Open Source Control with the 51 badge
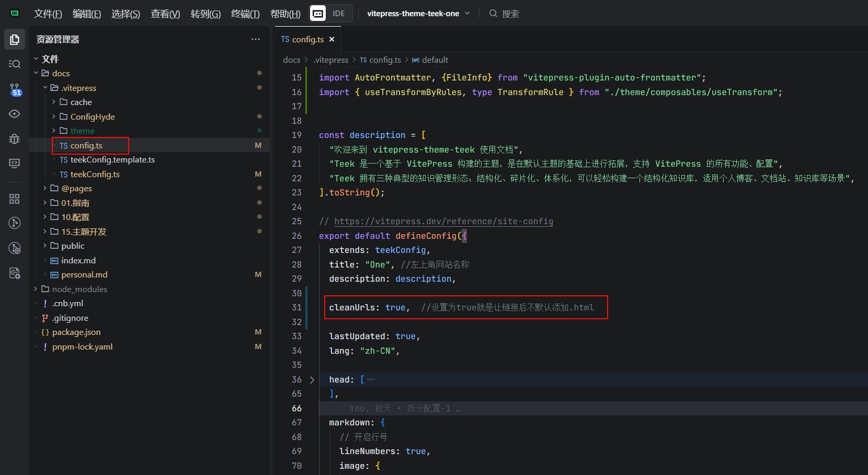 pyautogui.click(x=15, y=89)
